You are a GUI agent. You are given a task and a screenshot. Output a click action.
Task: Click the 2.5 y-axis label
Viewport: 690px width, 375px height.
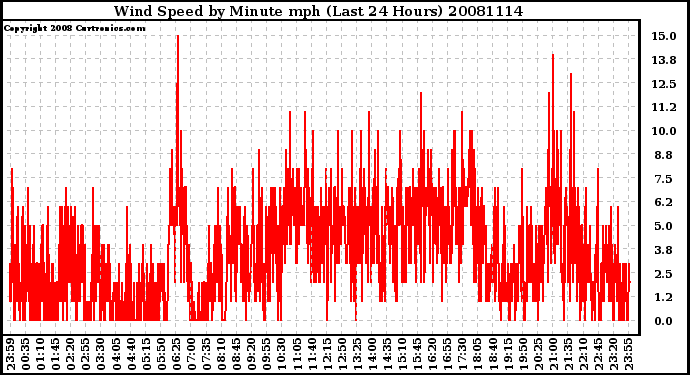[664, 274]
